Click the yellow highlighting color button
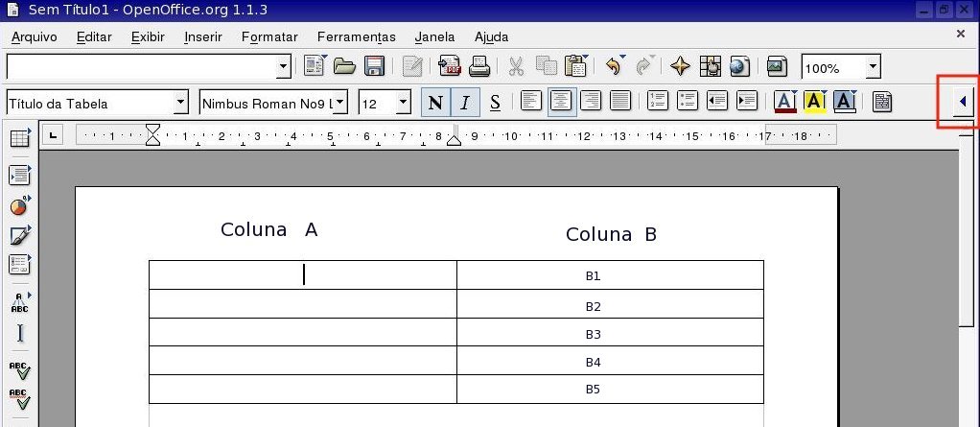The height and width of the screenshot is (427, 980). [815, 102]
